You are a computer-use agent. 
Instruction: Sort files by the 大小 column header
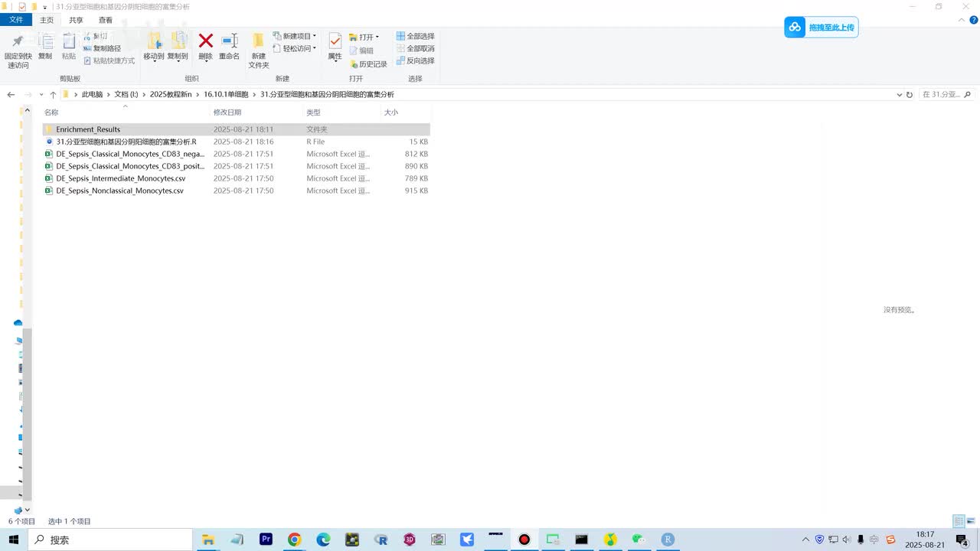click(405, 112)
